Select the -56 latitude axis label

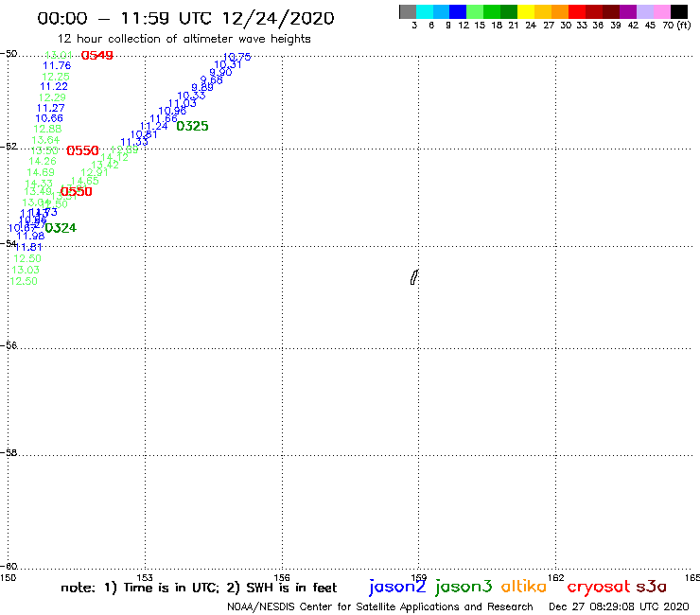point(9,345)
